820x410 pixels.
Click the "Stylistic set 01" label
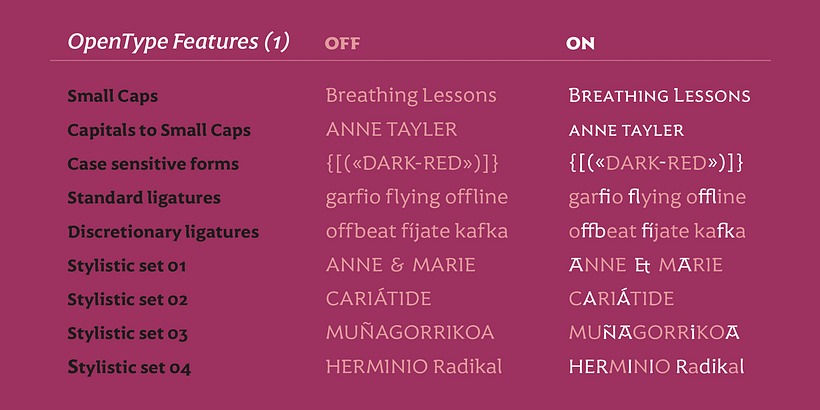pyautogui.click(x=127, y=266)
